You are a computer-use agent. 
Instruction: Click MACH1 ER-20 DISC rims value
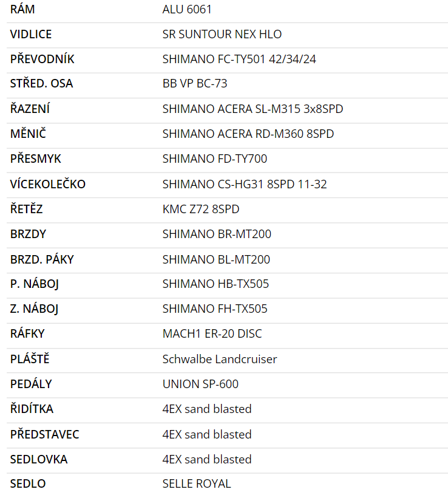212,334
